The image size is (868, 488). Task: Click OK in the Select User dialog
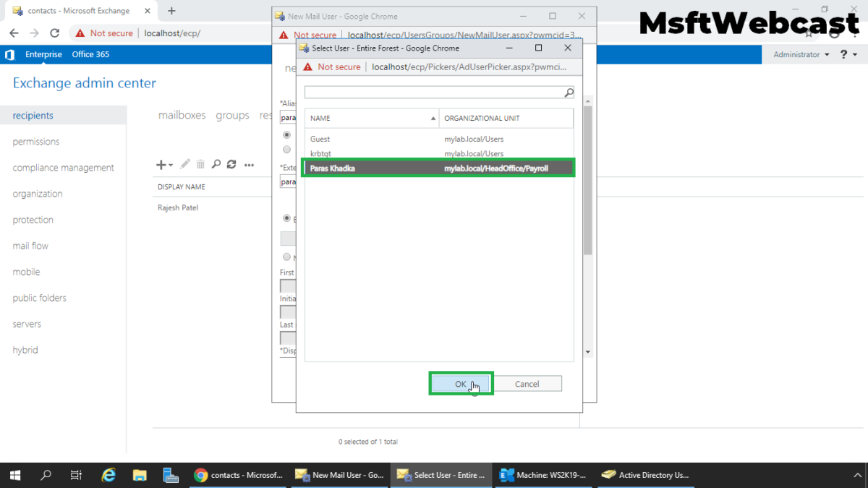click(460, 383)
